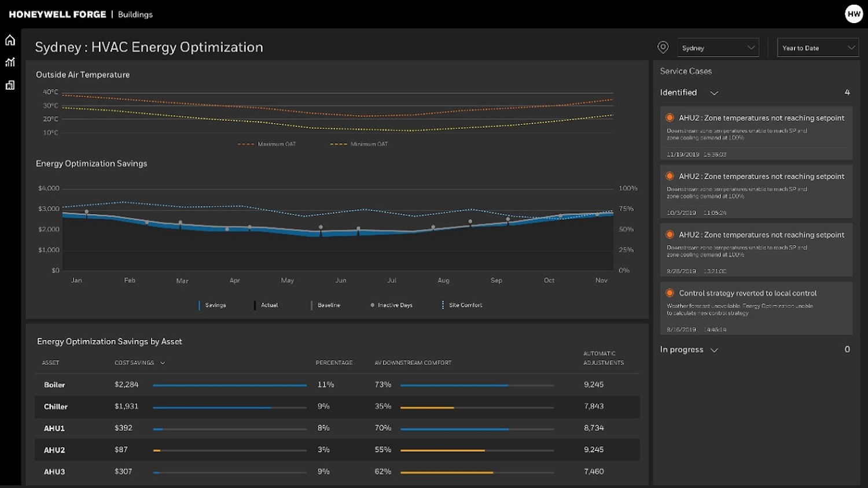Click the location pin icon
The height and width of the screenshot is (488, 868).
point(663,47)
